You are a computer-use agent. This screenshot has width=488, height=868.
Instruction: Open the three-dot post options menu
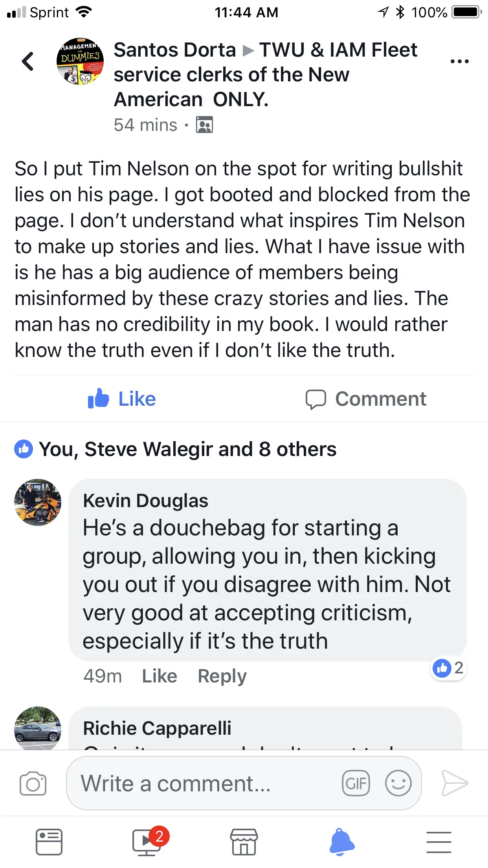pos(459,62)
